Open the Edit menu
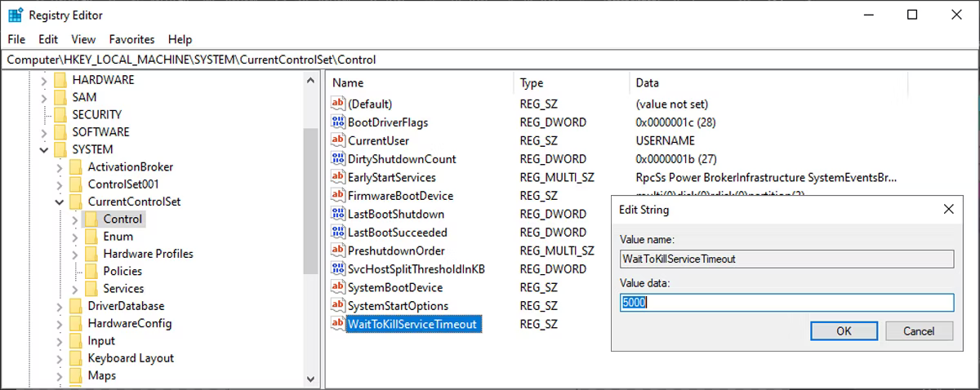 48,39
